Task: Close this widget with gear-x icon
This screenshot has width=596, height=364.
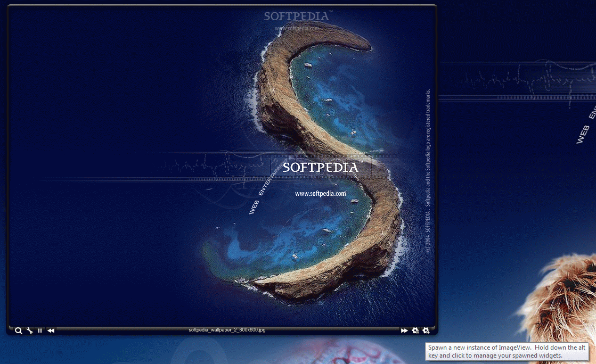Action: 415,330
